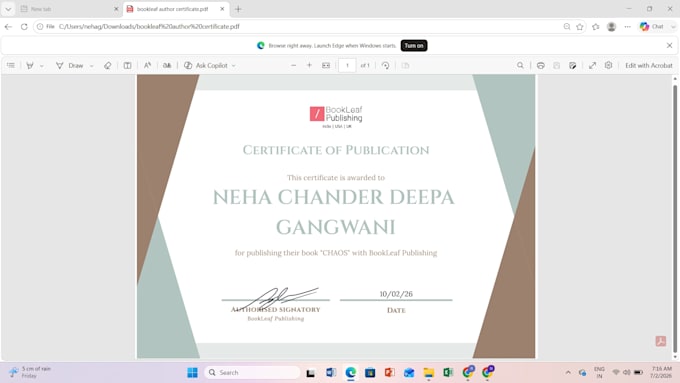The image size is (680, 383).
Task: Click Edit with Acrobat
Action: point(648,65)
